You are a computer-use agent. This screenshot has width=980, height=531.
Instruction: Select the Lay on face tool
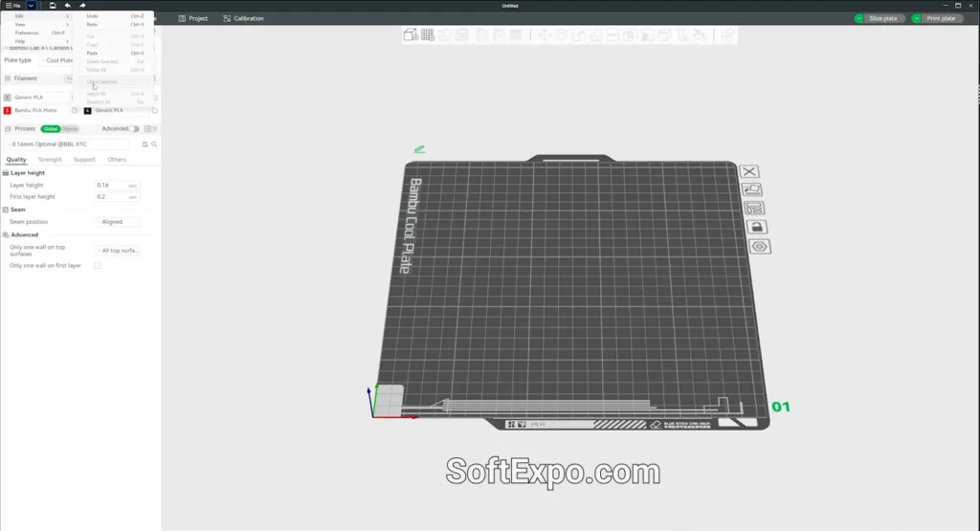596,35
